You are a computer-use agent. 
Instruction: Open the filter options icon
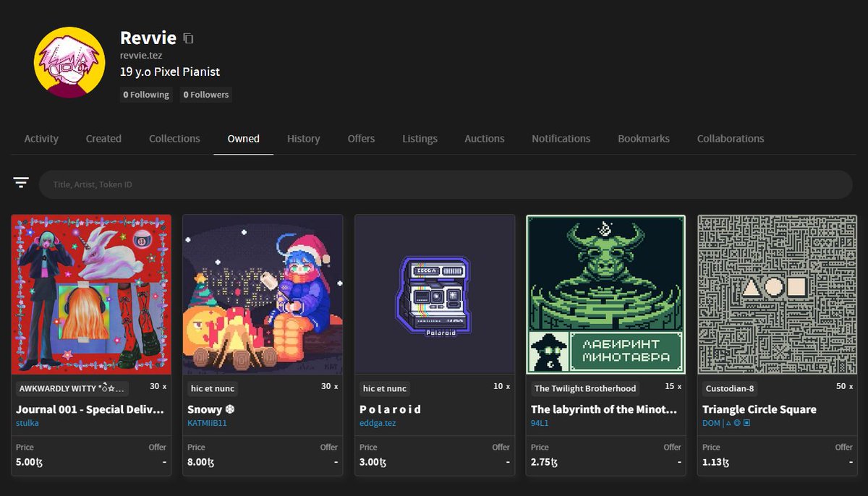tap(21, 183)
